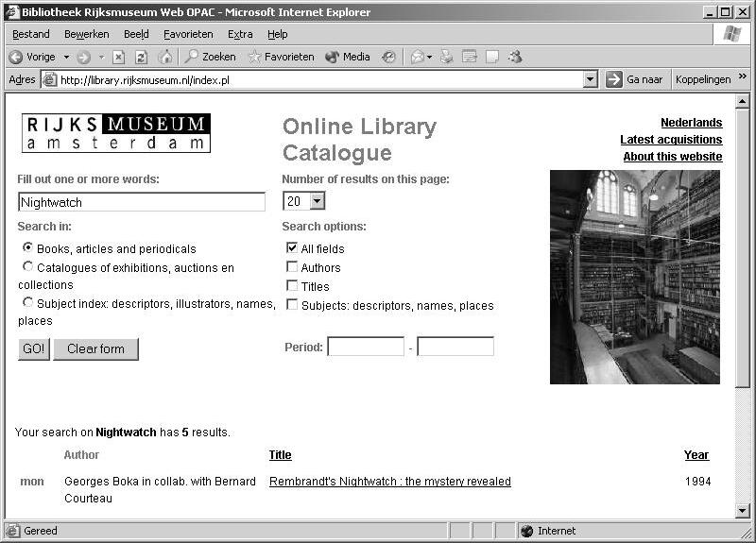Open the Latest acquisitions link

pyautogui.click(x=671, y=139)
